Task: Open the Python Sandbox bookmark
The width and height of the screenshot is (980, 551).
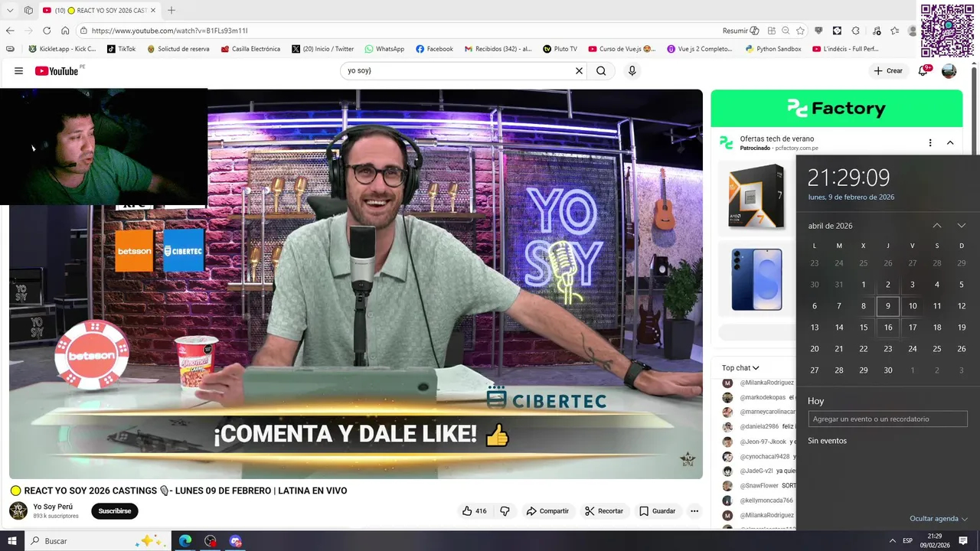Action: (x=773, y=48)
